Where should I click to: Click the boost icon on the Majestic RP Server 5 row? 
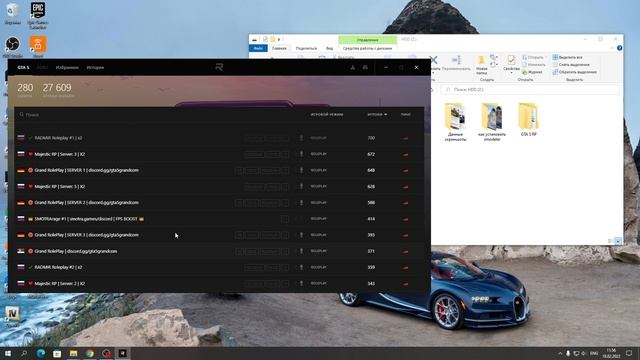(x=302, y=187)
